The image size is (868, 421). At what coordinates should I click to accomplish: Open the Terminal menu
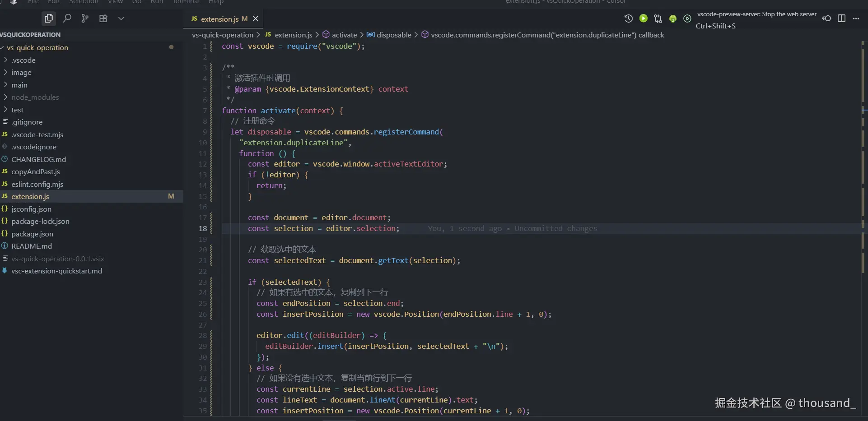[186, 2]
